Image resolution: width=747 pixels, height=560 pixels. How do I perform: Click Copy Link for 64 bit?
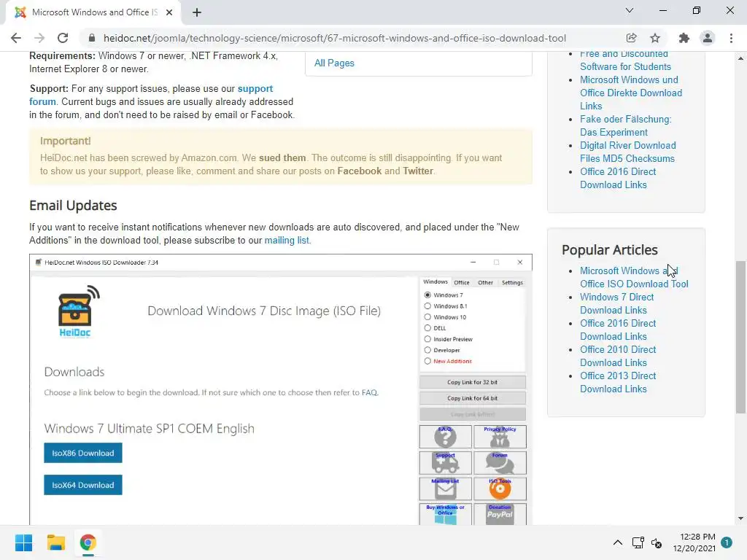pyautogui.click(x=473, y=398)
